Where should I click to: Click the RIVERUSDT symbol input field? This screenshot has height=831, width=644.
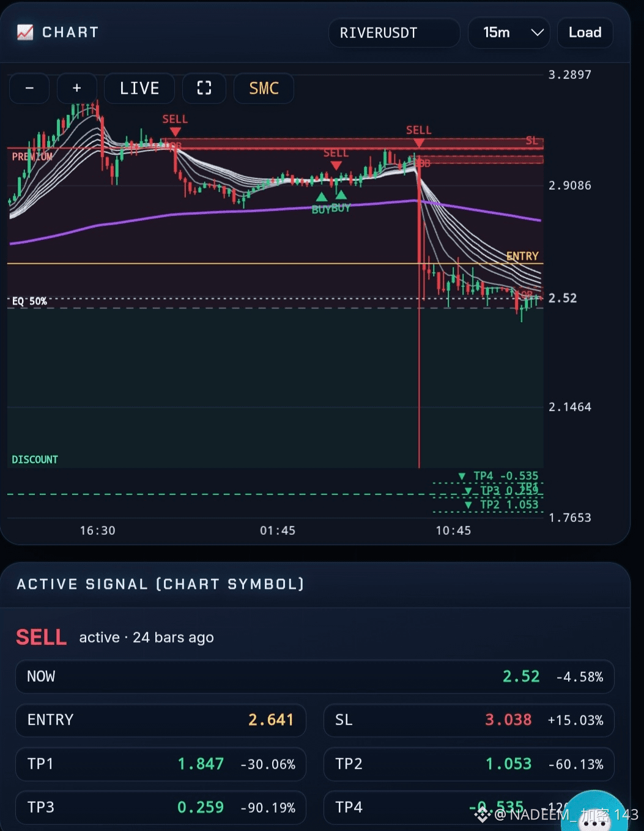394,32
